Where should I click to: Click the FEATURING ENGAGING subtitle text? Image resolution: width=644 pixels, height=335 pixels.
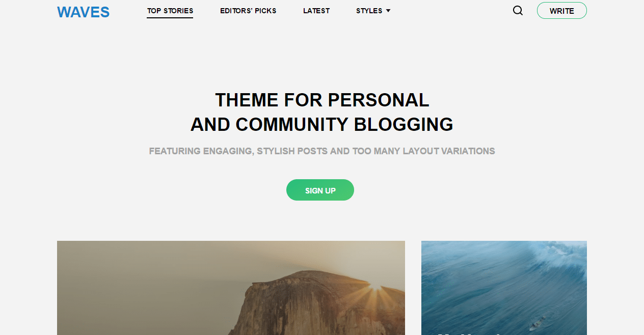(x=322, y=151)
